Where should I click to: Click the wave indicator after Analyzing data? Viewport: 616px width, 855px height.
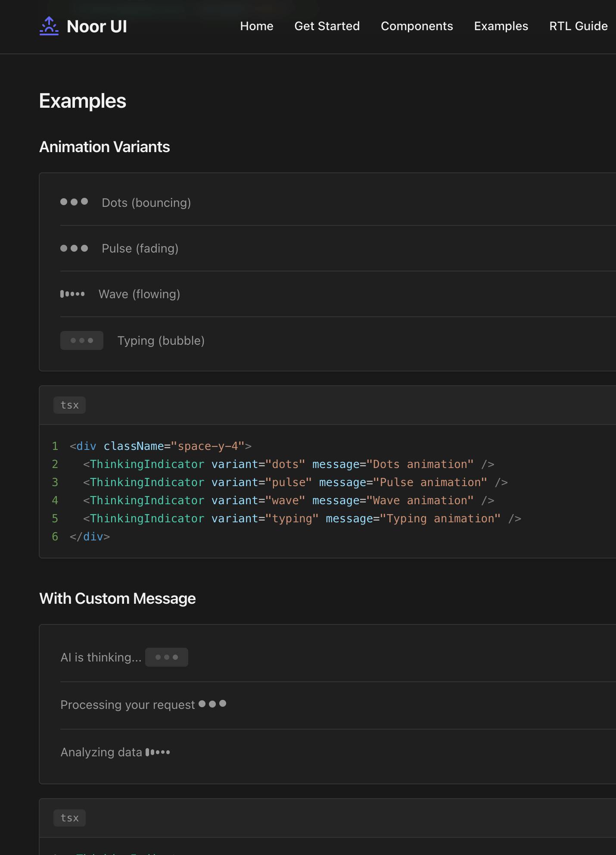pyautogui.click(x=158, y=752)
